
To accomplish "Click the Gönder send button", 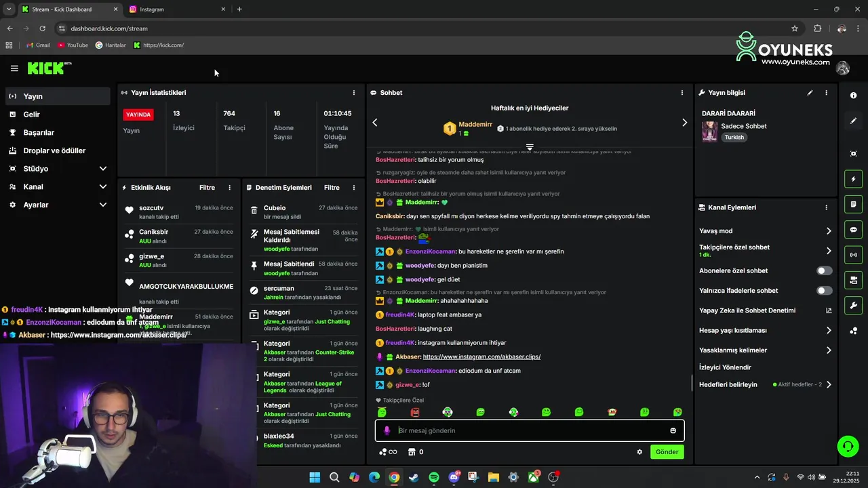I will click(x=667, y=452).
